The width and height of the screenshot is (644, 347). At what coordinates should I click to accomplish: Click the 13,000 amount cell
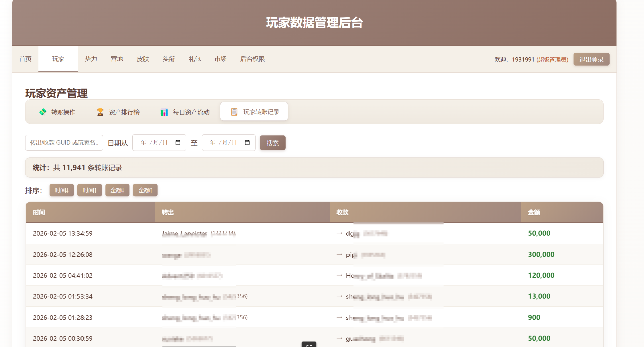coord(539,296)
